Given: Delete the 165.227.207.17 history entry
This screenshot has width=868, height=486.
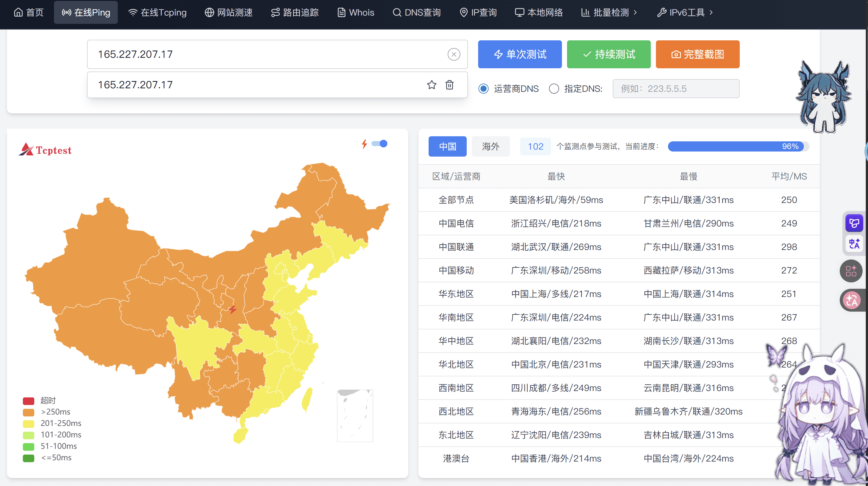Looking at the screenshot, I should click(x=449, y=84).
